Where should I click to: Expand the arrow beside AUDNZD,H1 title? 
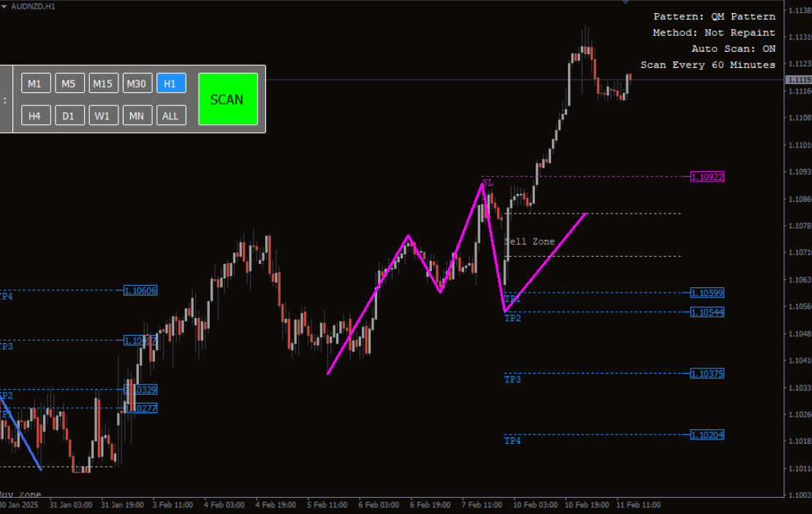4,6
